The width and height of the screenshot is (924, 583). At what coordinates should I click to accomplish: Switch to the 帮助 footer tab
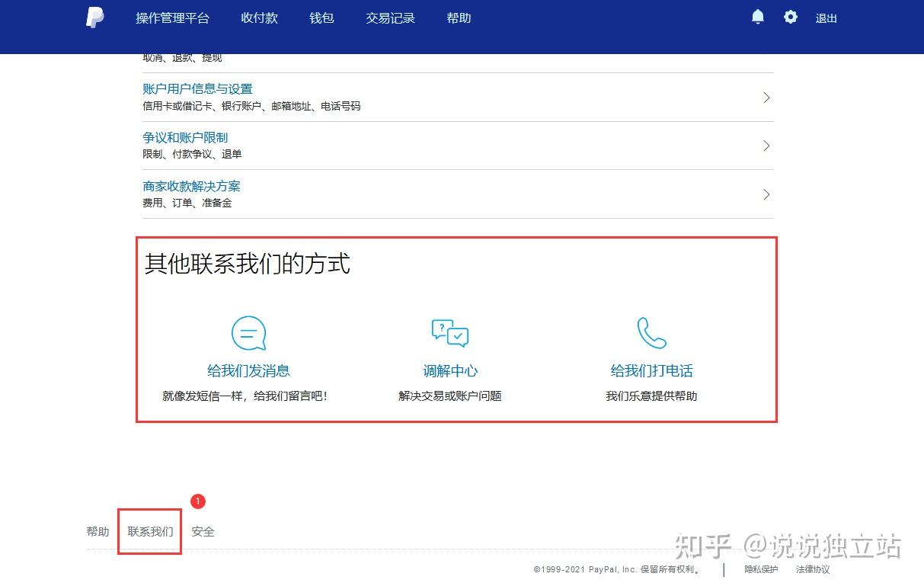[98, 531]
